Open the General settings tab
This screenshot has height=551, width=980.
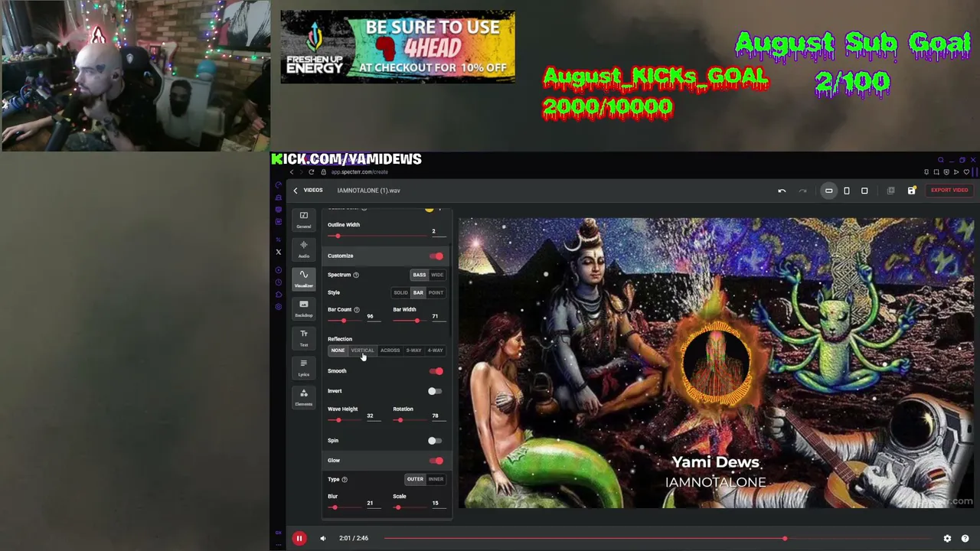coord(304,220)
